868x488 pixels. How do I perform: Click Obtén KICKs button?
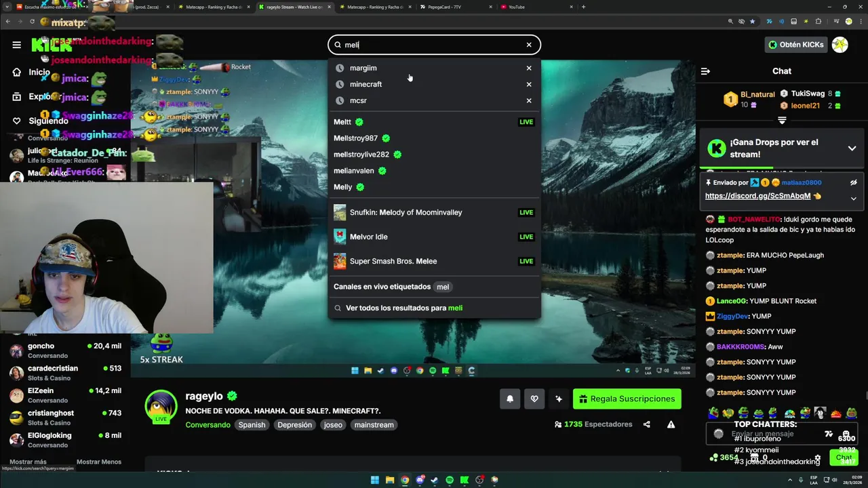pos(795,45)
